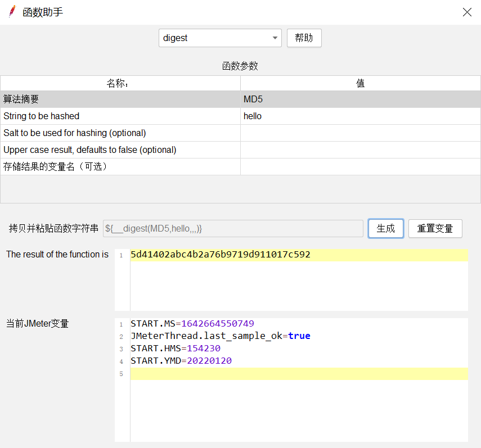Click the result hash 5d41402abc4b2a76b9719d911017c592
The width and height of the screenshot is (481, 448).
[221, 255]
